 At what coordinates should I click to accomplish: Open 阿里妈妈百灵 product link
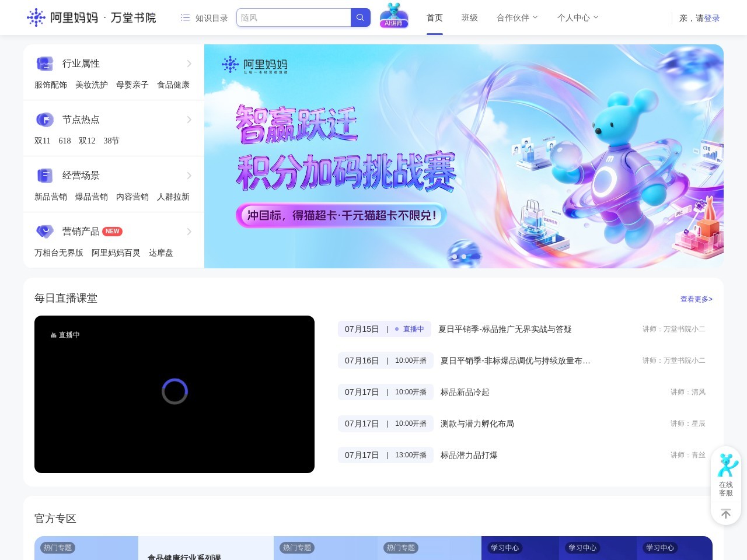pyautogui.click(x=116, y=253)
